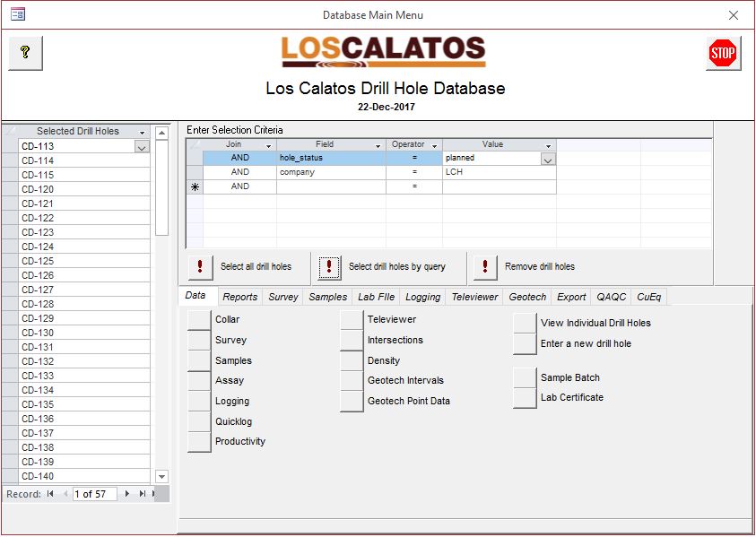Click exclamation icon for Select drill holes by query
The height and width of the screenshot is (537, 756).
pos(329,266)
